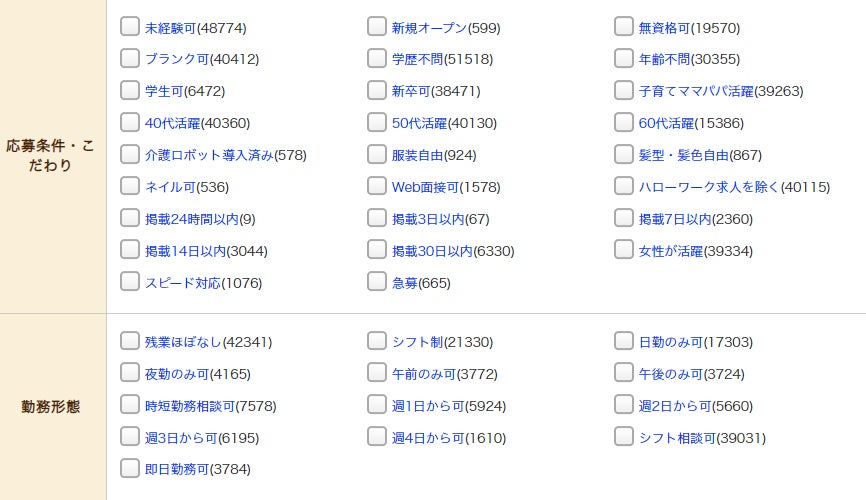Check the Web面接可 checkbox
866x500 pixels.
tap(377, 187)
